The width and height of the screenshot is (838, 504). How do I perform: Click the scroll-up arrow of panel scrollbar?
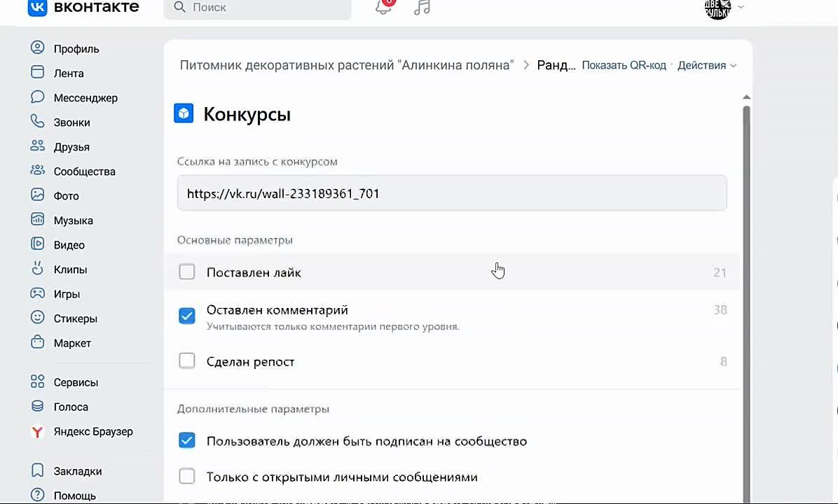click(x=747, y=97)
